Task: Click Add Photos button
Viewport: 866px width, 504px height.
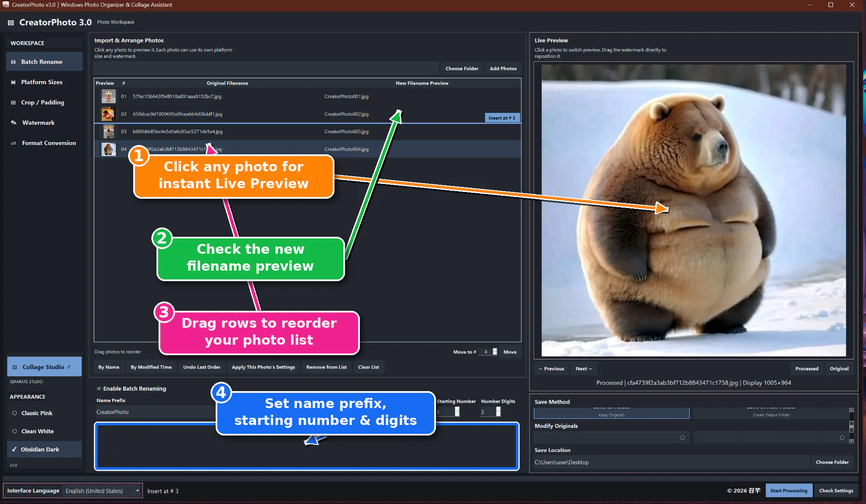Action: coord(503,68)
